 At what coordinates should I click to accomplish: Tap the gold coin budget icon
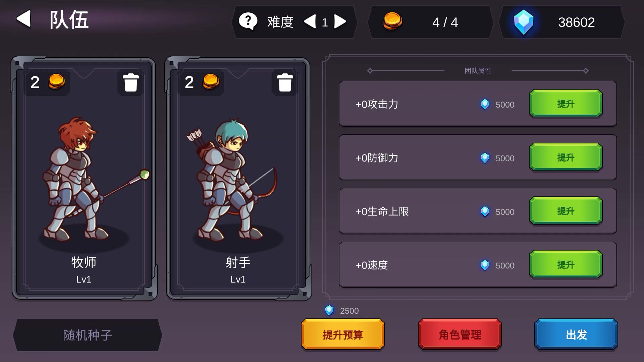pos(392,21)
